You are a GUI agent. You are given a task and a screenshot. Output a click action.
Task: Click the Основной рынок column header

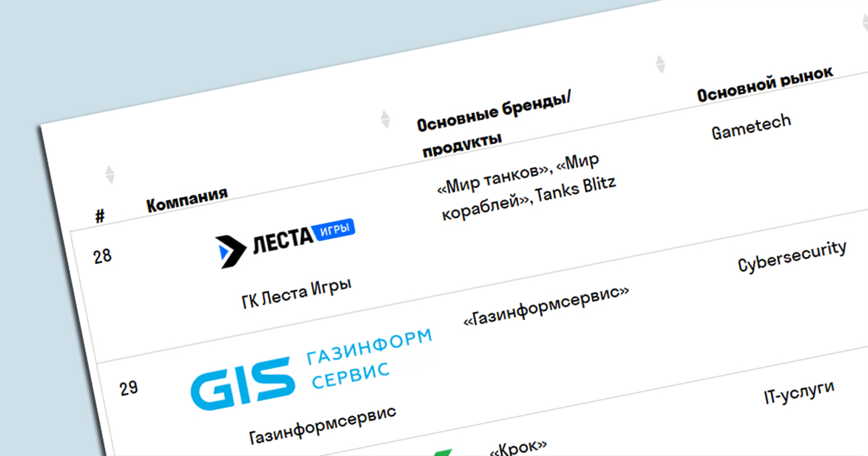(765, 83)
